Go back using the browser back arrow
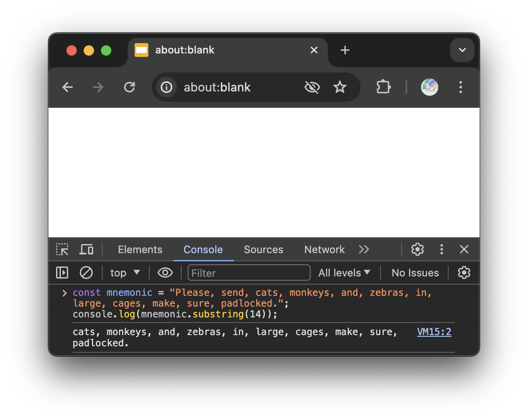The height and width of the screenshot is (420, 528). tap(67, 88)
